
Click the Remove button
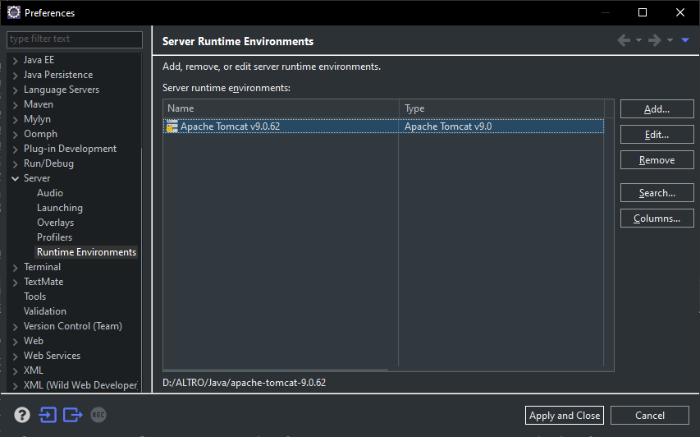(656, 160)
